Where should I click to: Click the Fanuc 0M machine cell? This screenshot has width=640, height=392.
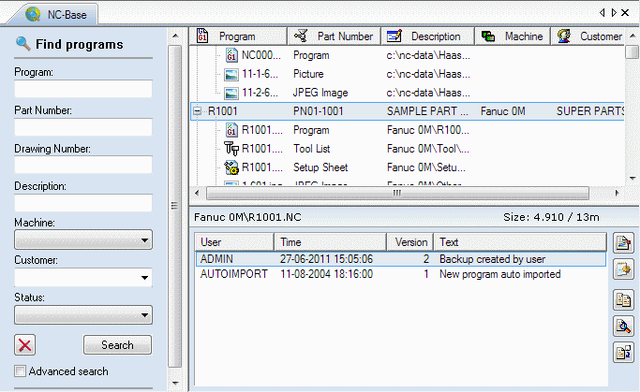pos(503,111)
